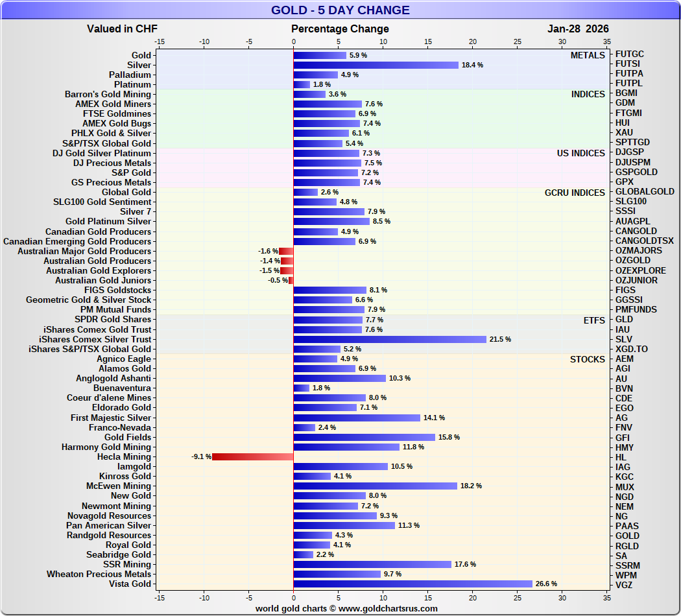Click the GCRU INDICES section heading
This screenshot has height=616, width=681.
pos(575,193)
